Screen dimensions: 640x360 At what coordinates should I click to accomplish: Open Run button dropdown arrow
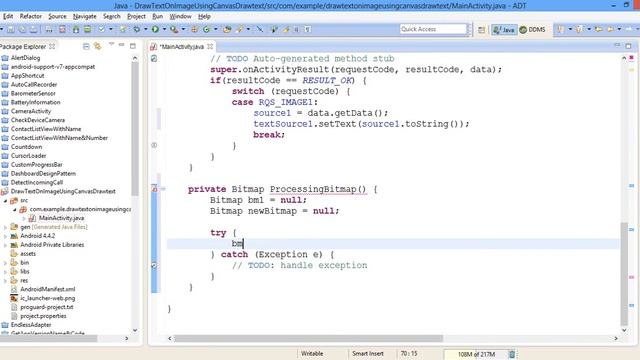click(164, 29)
